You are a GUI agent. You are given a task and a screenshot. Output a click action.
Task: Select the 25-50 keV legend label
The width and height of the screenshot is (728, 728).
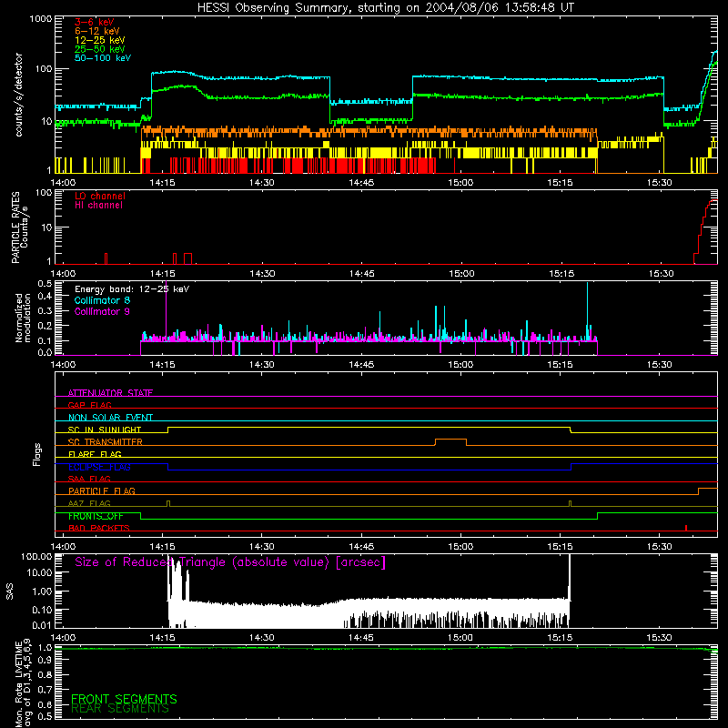(x=99, y=49)
